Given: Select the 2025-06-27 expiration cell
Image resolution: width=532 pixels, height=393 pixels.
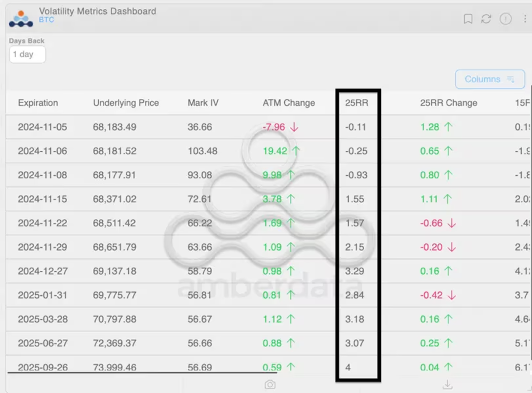Looking at the screenshot, I should pyautogui.click(x=43, y=344).
